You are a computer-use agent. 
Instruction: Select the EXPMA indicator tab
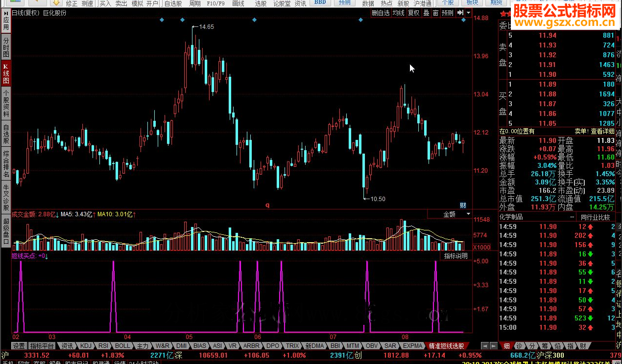412,345
